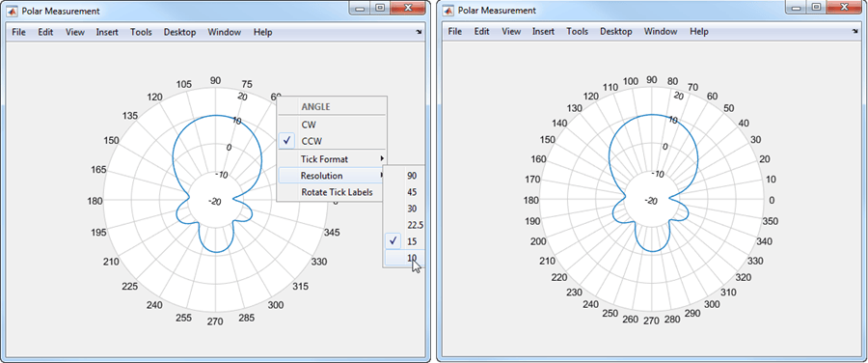Click dock arrow icon in left window menu bar
This screenshot has height=363, width=868.
tap(419, 33)
